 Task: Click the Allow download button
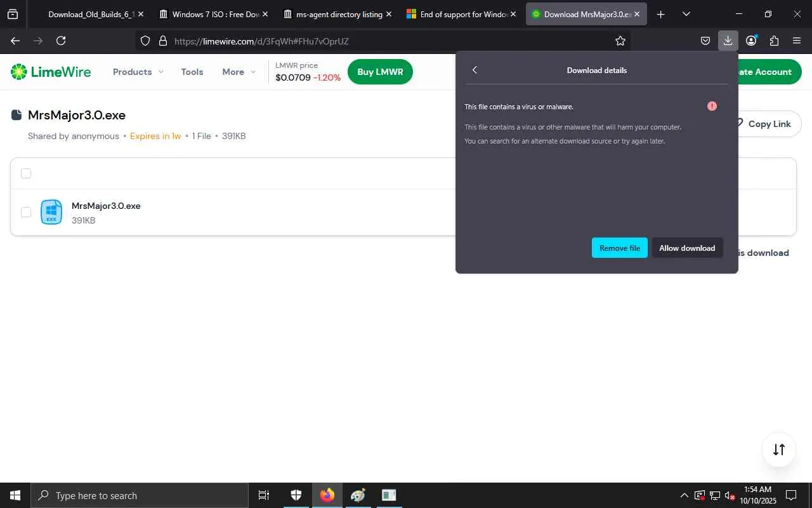(x=687, y=248)
